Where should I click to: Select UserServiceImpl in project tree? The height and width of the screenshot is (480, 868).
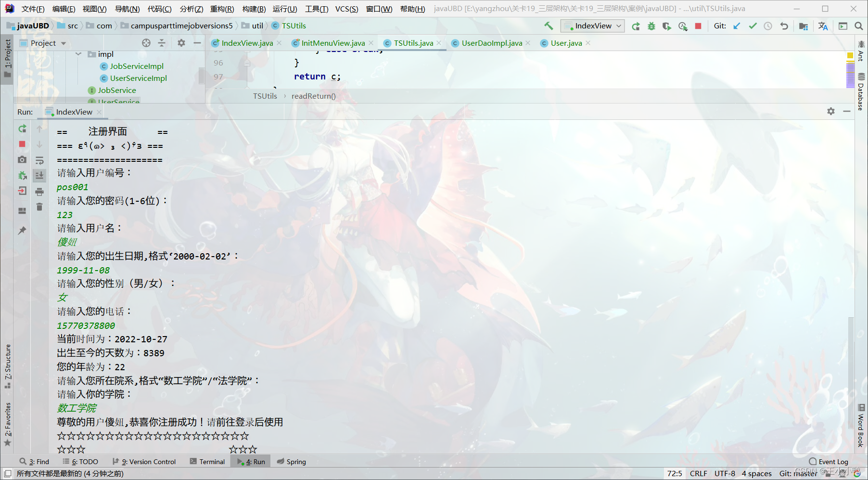click(x=139, y=78)
